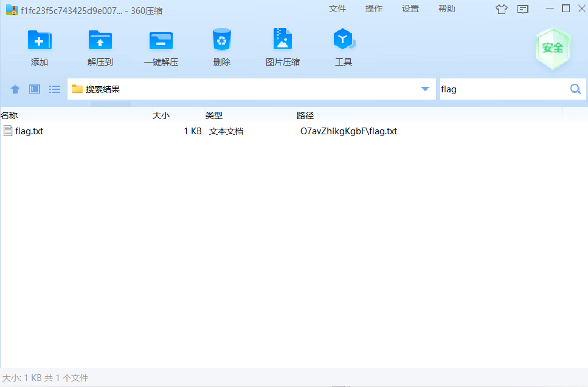
Task: Click status bar text 大小: 1 KB 共 1 个文件
Action: (46, 378)
